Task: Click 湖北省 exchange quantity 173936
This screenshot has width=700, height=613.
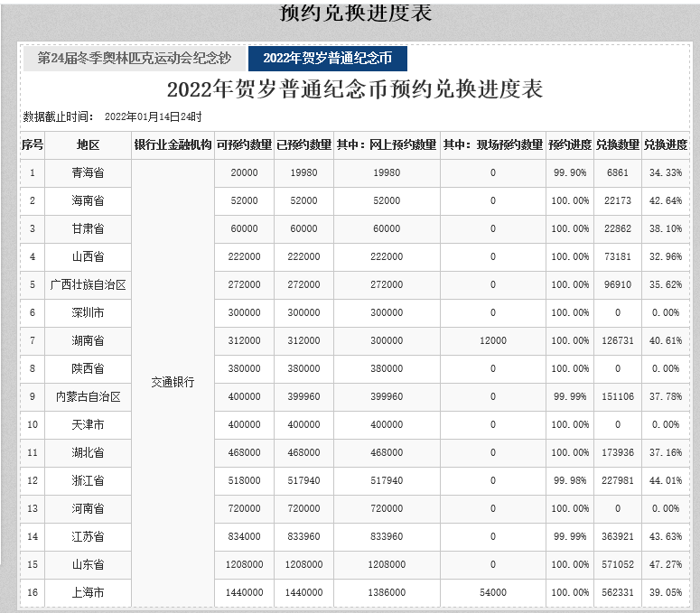Action: point(618,453)
